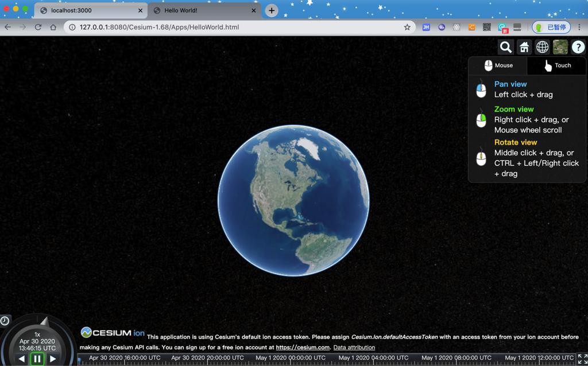Open the Chrome three-dot menu
The image size is (588, 366).
coord(580,27)
